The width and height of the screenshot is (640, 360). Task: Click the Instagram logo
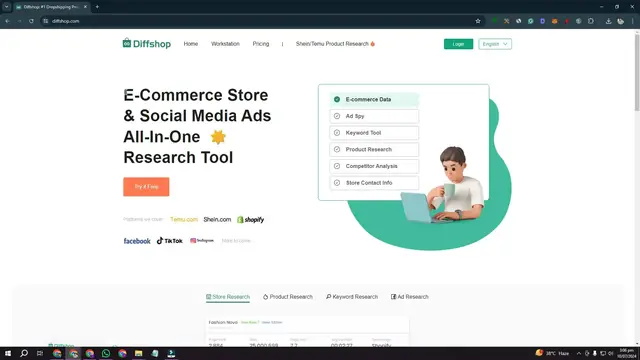tap(202, 241)
